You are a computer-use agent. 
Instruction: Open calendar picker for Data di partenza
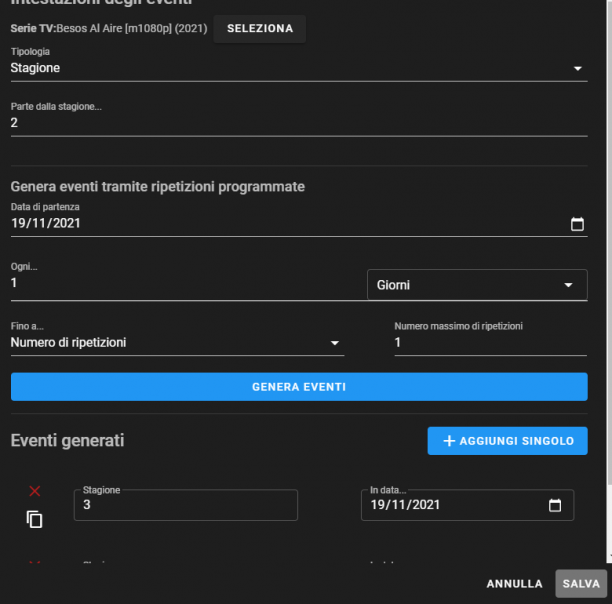[x=577, y=224]
